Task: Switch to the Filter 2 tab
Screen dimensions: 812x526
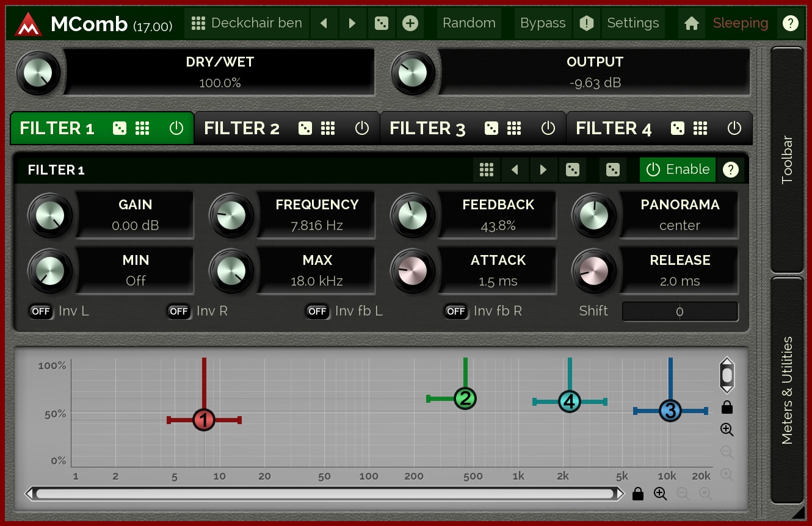Action: click(242, 128)
